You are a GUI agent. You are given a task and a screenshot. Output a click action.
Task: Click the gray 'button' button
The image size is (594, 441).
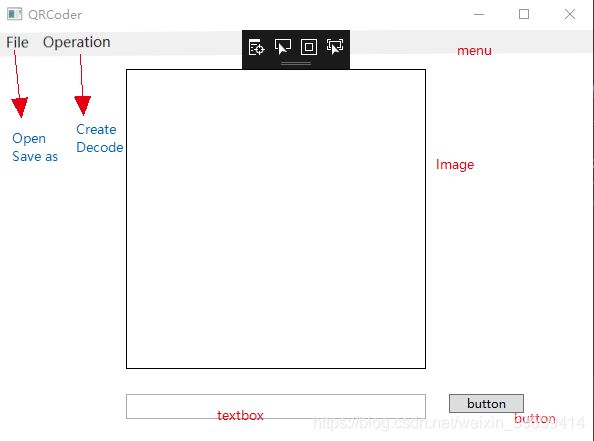coord(486,403)
